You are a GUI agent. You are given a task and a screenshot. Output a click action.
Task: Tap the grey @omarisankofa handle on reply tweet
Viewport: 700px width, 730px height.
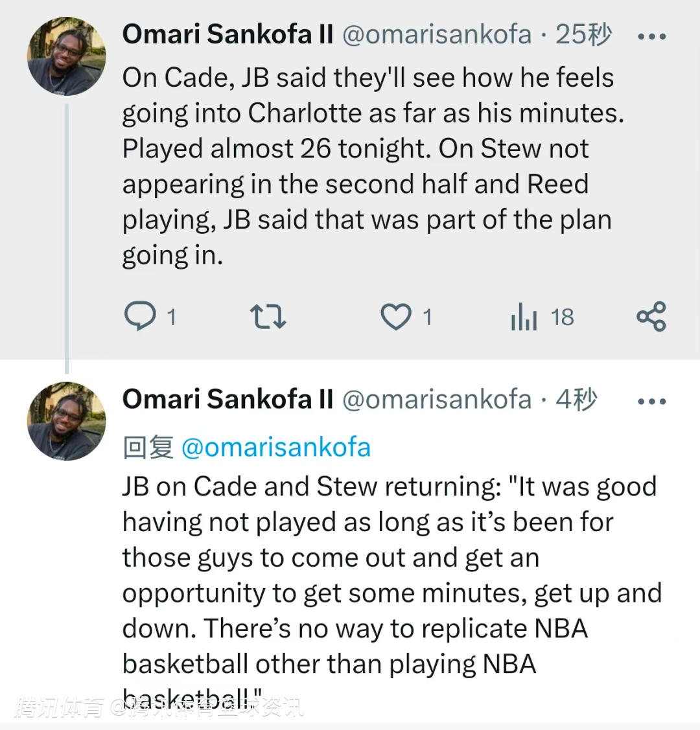point(436,399)
